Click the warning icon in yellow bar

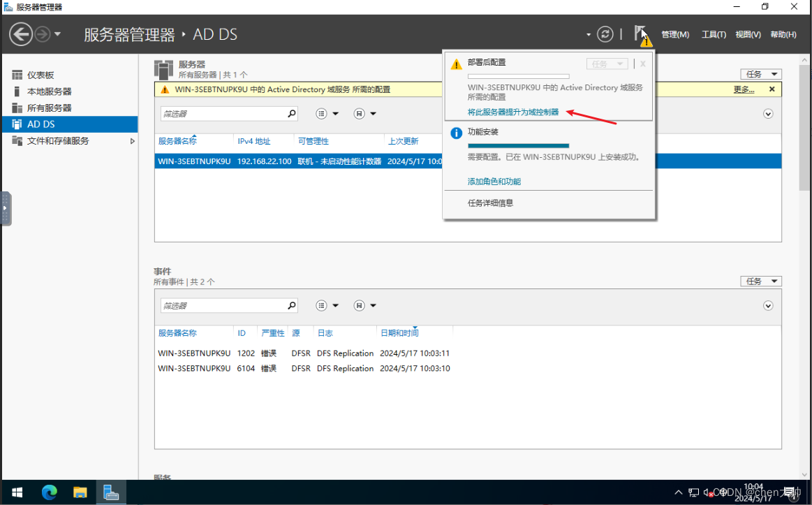point(165,89)
